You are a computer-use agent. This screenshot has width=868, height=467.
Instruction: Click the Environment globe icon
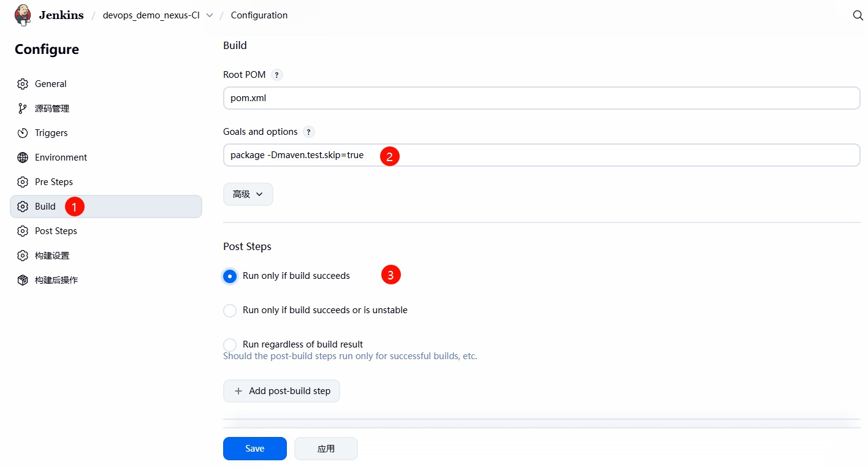tap(23, 158)
